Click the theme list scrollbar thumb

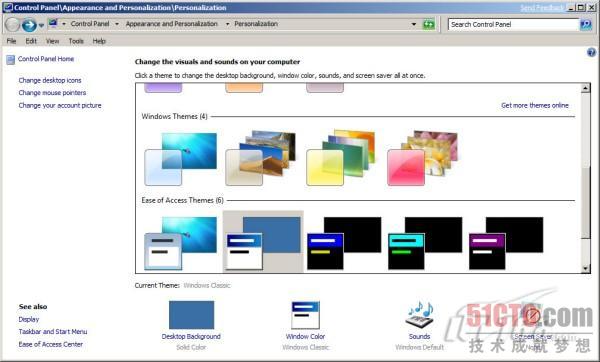(x=585, y=203)
